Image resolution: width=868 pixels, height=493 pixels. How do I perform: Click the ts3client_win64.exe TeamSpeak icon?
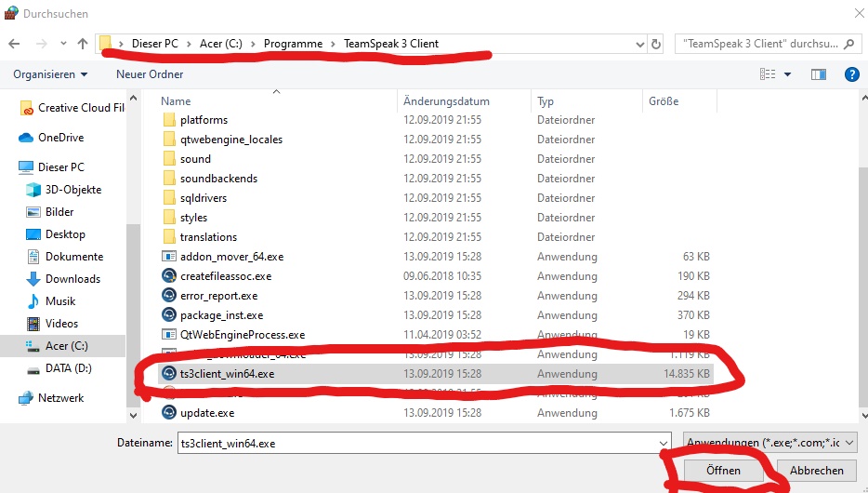[169, 374]
